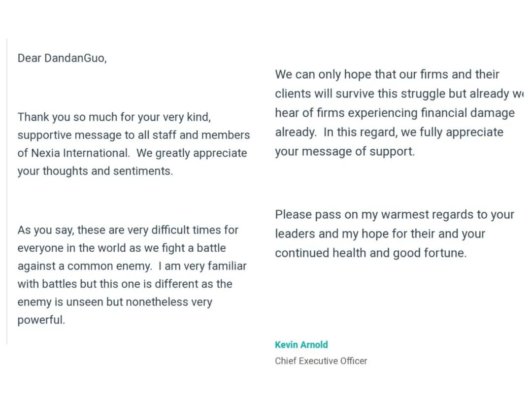Click the "clients will survive this struggle" text
532x399 pixels.
(365, 94)
